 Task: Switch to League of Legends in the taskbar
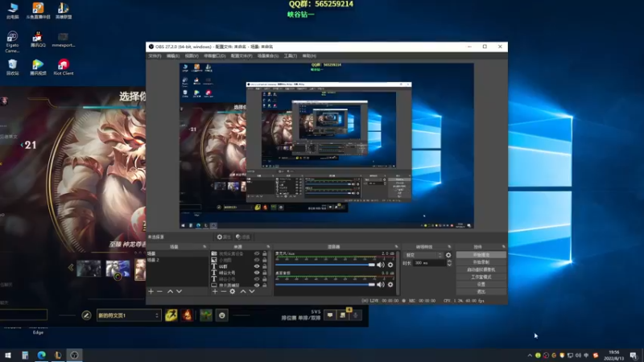pos(58,355)
